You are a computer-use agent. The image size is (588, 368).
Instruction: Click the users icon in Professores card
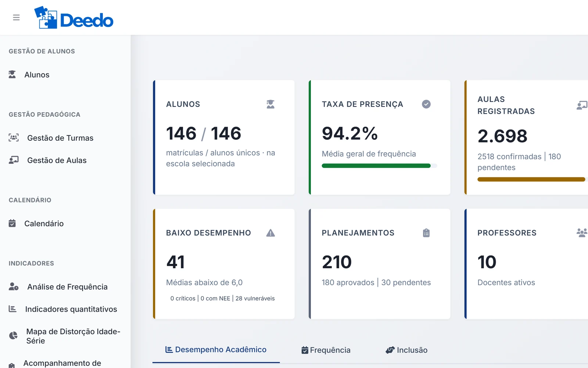pyautogui.click(x=582, y=233)
